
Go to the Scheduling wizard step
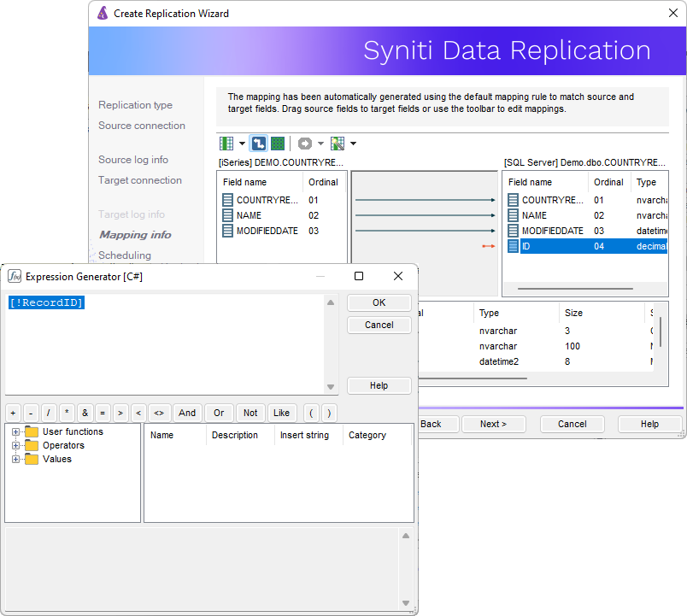coord(125,255)
